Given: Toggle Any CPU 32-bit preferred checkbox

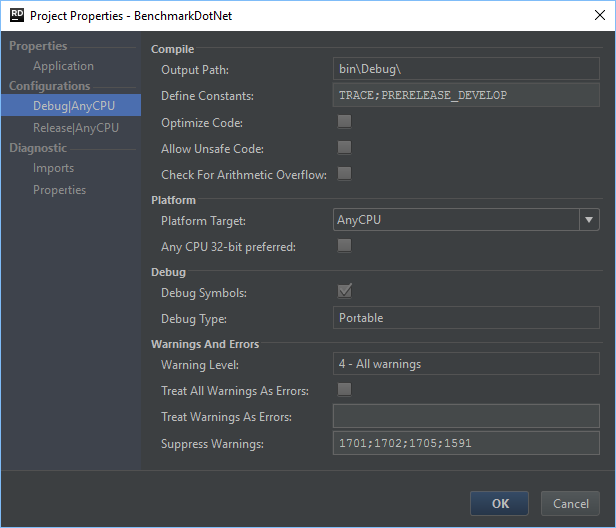Looking at the screenshot, I should (x=345, y=246).
